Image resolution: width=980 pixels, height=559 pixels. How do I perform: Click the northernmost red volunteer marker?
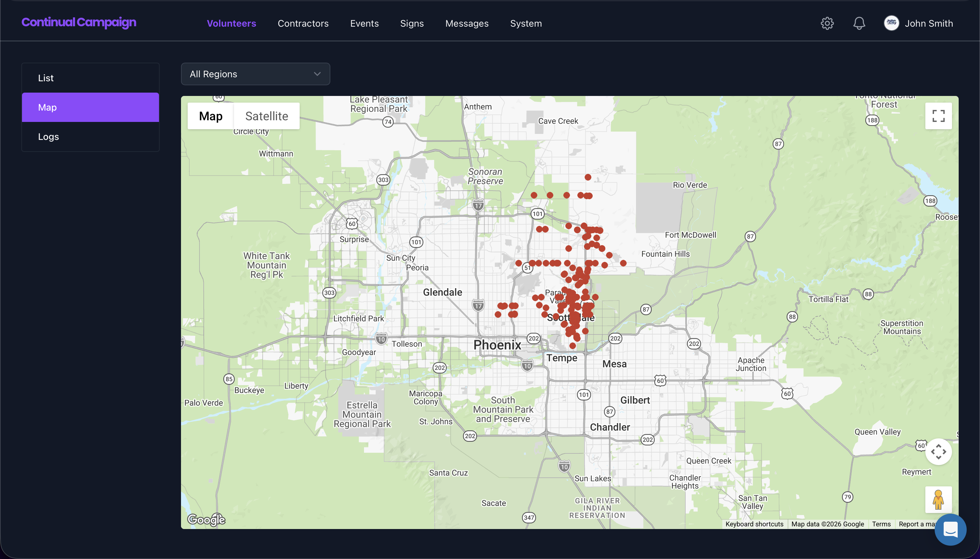click(x=588, y=177)
